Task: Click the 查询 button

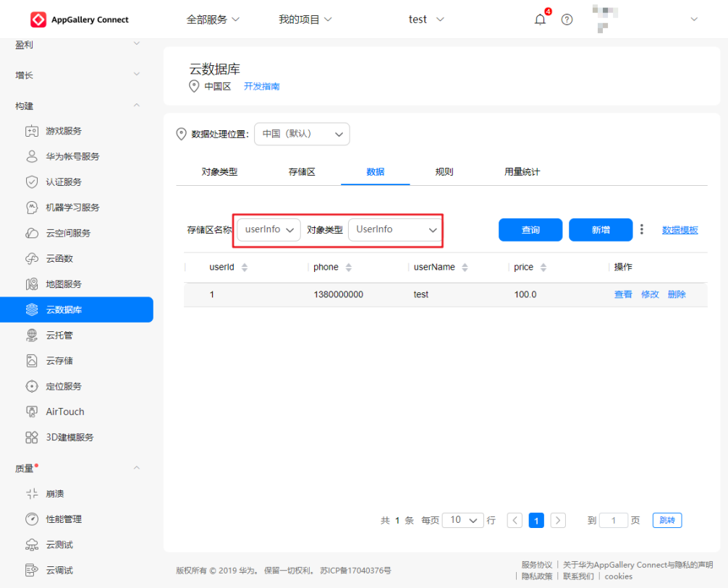Action: pos(530,230)
